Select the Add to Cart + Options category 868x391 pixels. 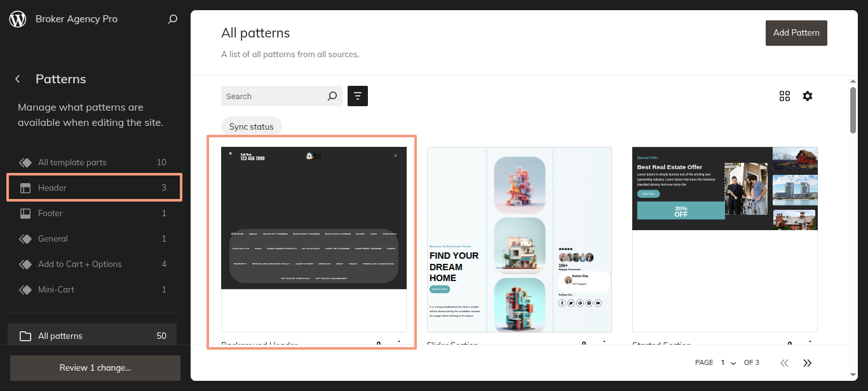pos(94,264)
